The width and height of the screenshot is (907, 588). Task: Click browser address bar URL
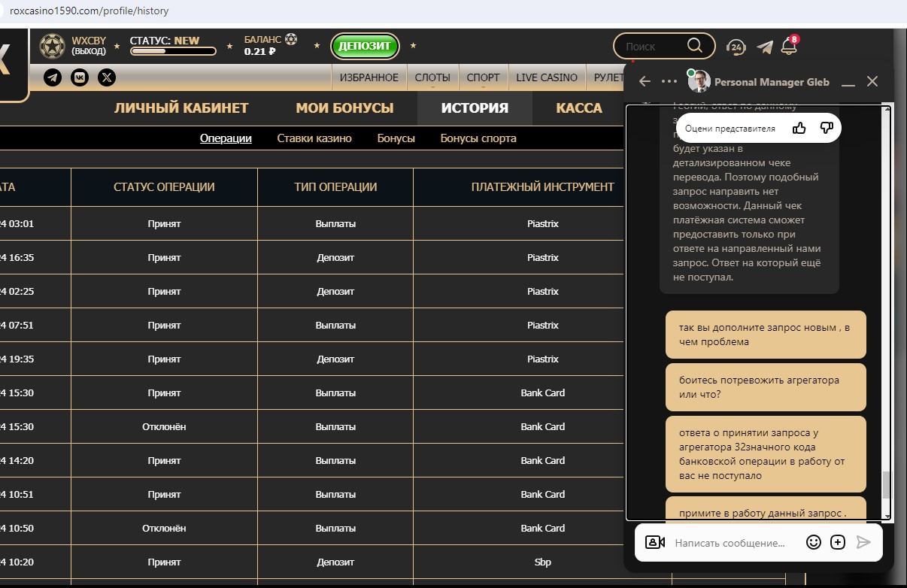89,11
